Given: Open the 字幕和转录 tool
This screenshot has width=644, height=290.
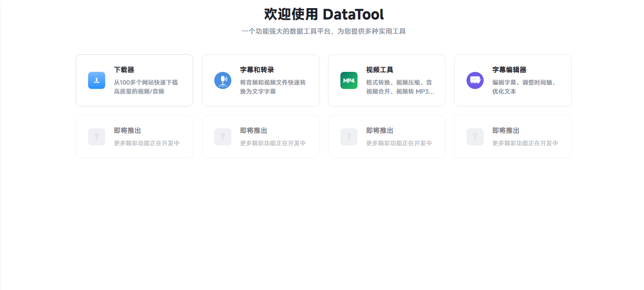Looking at the screenshot, I should pyautogui.click(x=257, y=70).
